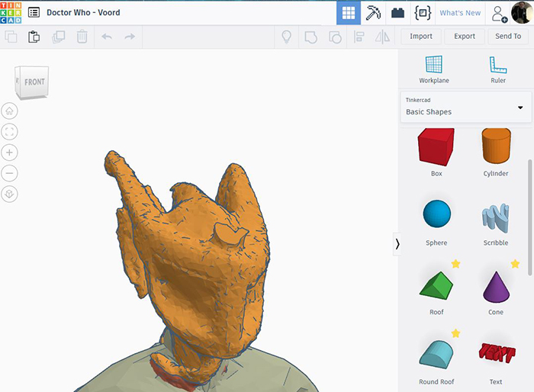Toggle orthographic perspective view button
This screenshot has width=534, height=392.
pyautogui.click(x=9, y=194)
